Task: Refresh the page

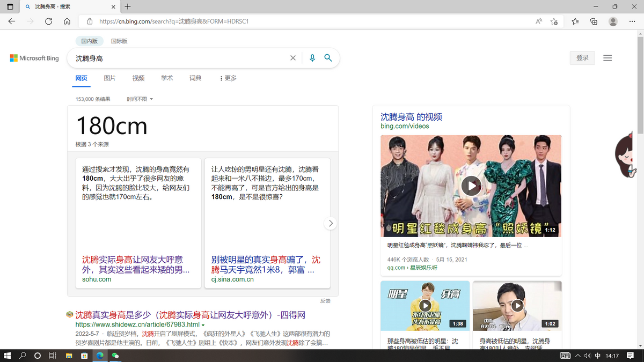Action: click(x=48, y=21)
